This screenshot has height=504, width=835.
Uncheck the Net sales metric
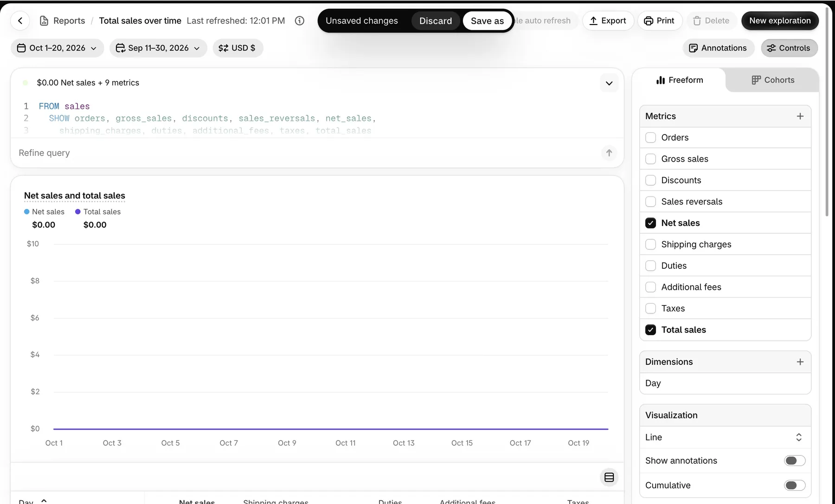pos(651,223)
